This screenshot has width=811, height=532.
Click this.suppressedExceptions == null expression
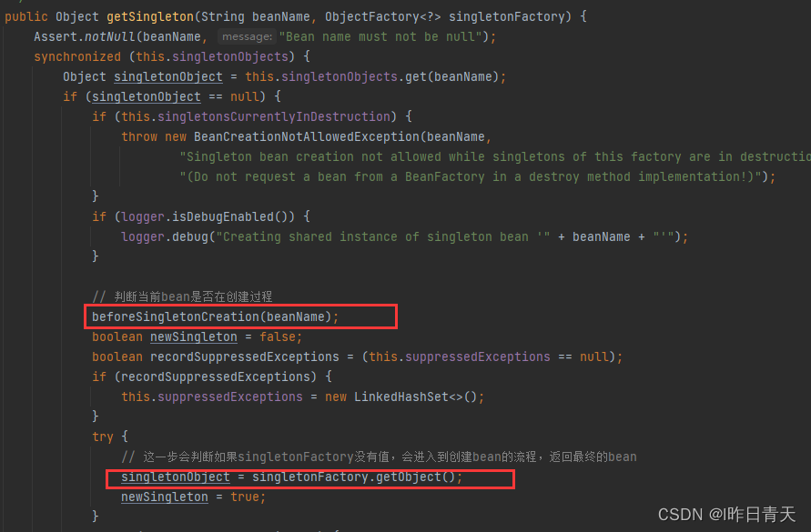pyautogui.click(x=489, y=356)
